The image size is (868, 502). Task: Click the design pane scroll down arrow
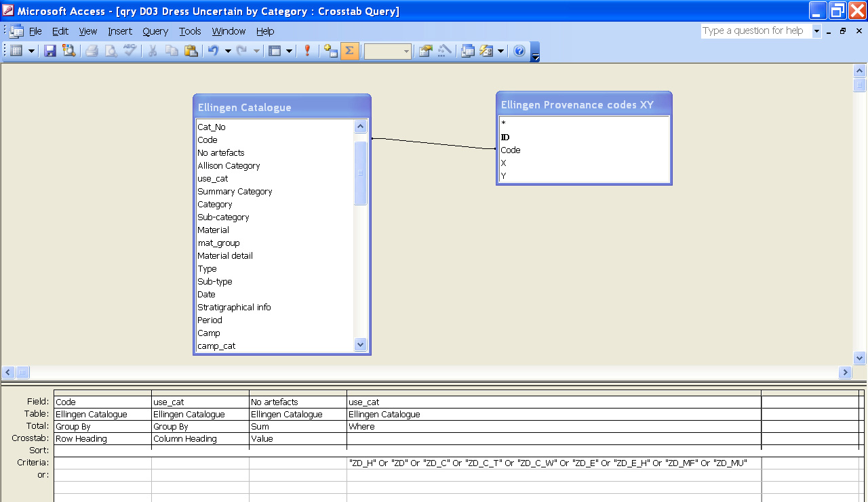click(859, 357)
